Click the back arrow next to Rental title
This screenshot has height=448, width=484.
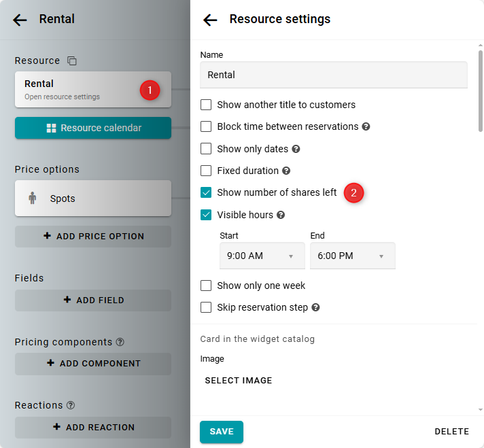pyautogui.click(x=20, y=20)
